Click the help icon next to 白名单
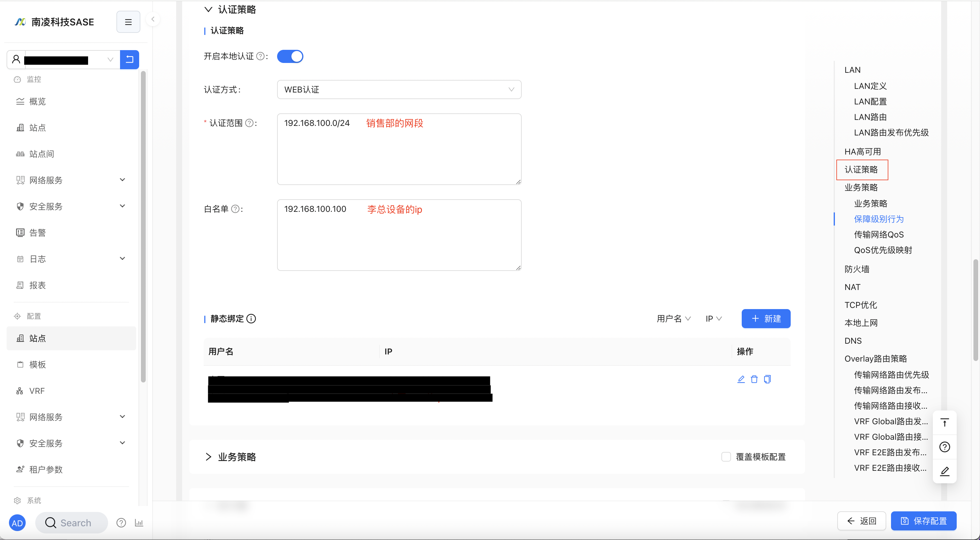Image resolution: width=980 pixels, height=540 pixels. tap(236, 209)
